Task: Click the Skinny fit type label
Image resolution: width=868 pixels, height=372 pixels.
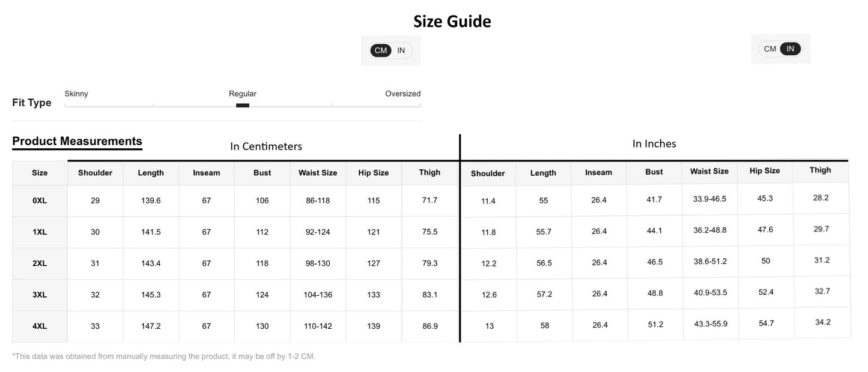Action: tap(76, 93)
